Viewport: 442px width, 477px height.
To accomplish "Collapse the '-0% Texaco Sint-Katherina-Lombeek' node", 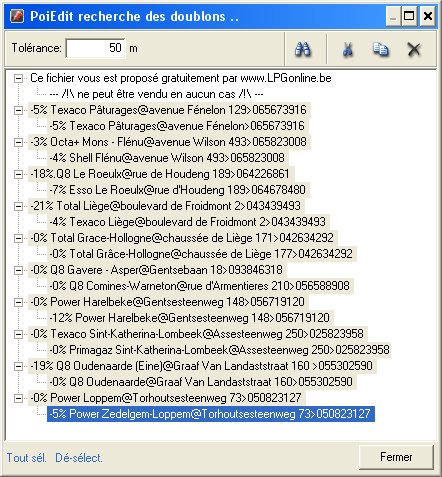I will pyautogui.click(x=18, y=334).
